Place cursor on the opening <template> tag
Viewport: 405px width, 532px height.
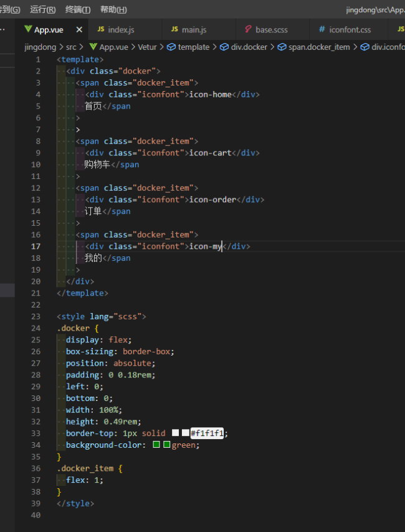click(x=80, y=59)
